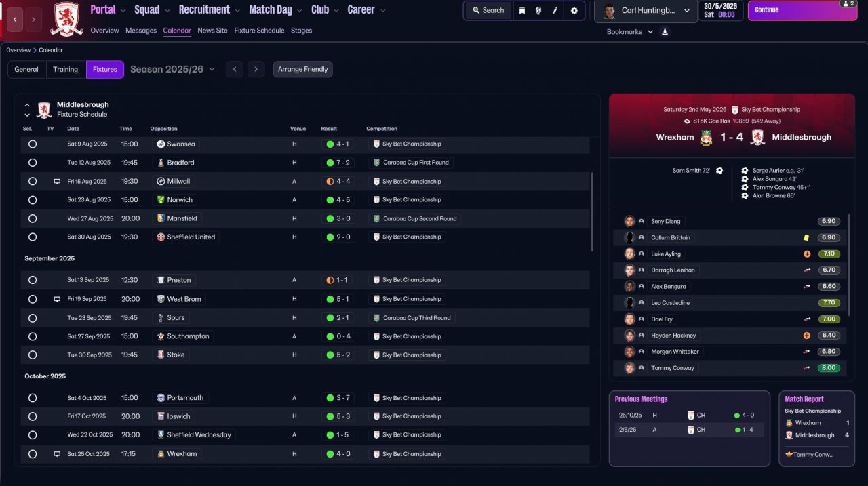Click the star icon beside Tommy Conw... in Match Report
Viewport: 868px width, 486px height.
(x=789, y=455)
